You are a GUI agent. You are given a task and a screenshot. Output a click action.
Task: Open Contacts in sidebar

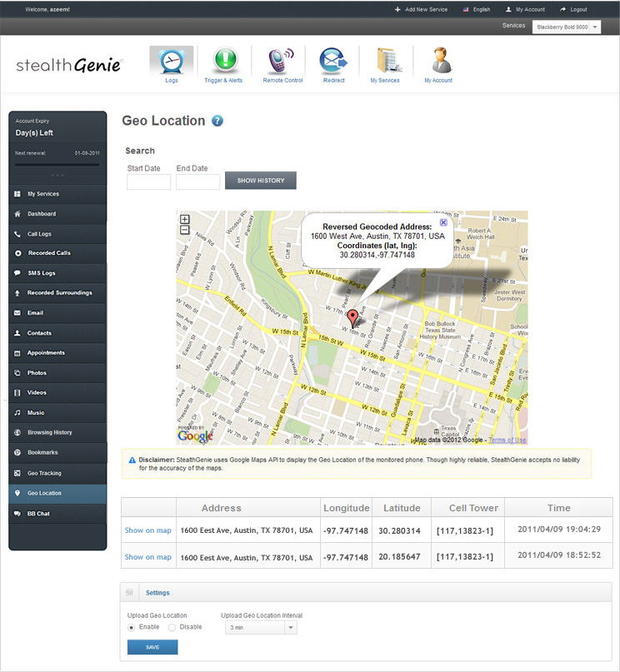click(x=57, y=333)
